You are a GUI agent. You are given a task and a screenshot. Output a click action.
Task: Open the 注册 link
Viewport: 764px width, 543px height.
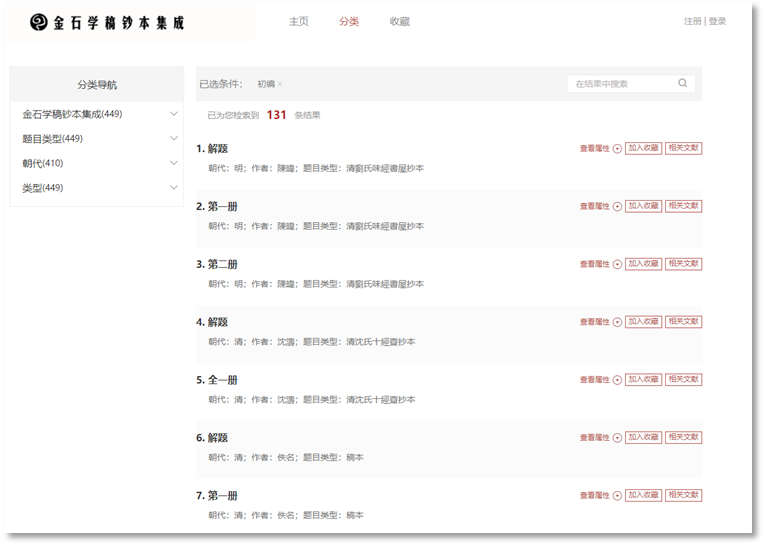click(692, 21)
